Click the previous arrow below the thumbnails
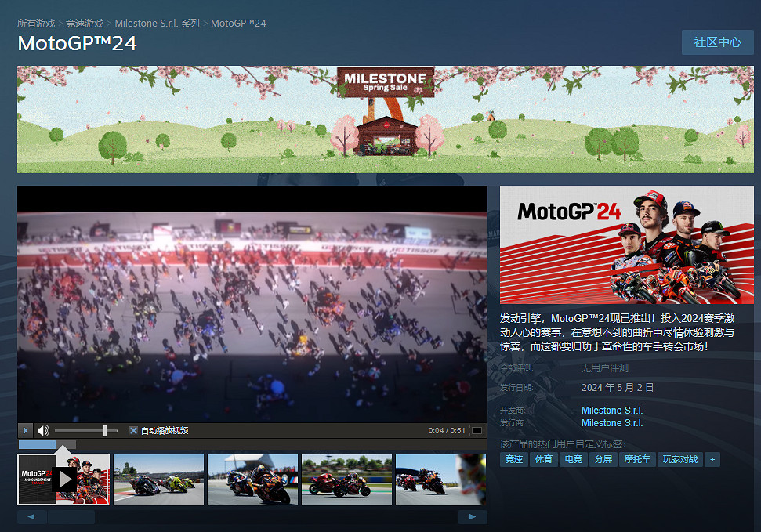Screen dimensions: 761x532 click(31, 516)
